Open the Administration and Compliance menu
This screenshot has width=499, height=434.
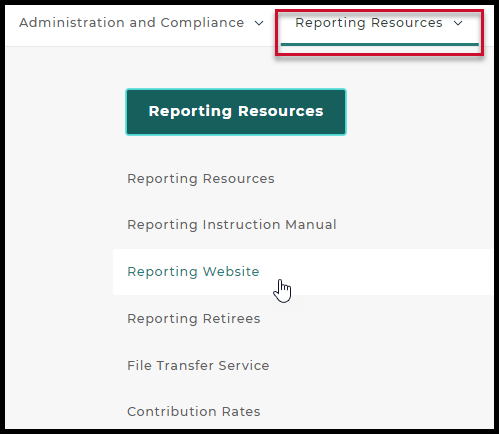tap(131, 23)
